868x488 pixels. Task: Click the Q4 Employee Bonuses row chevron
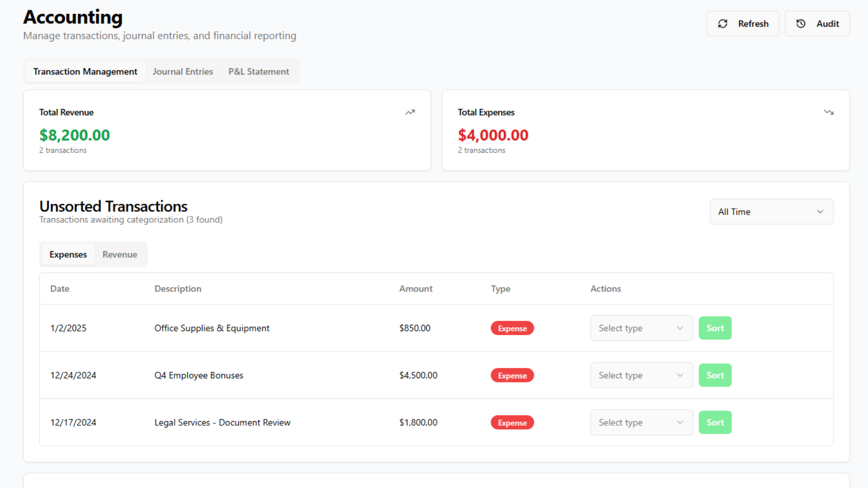click(679, 375)
